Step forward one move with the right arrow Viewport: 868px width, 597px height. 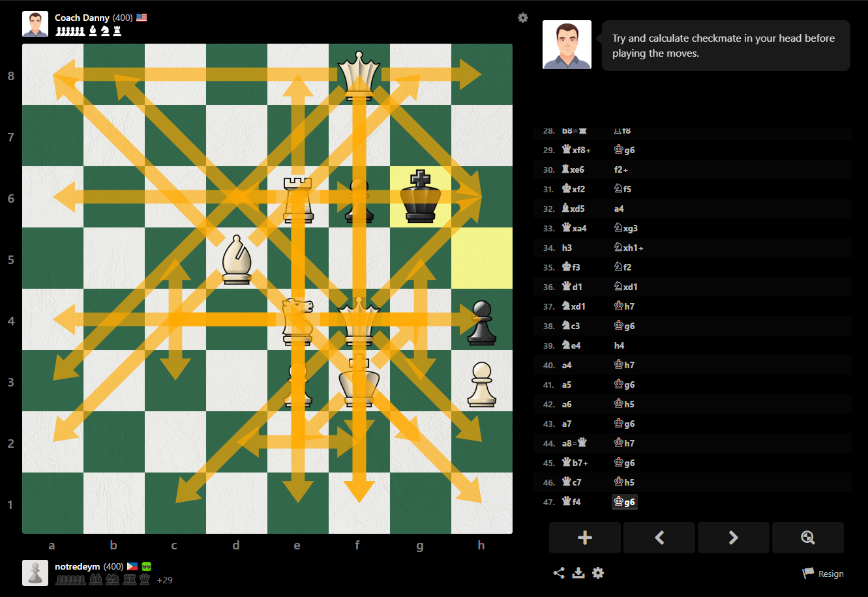coord(734,538)
